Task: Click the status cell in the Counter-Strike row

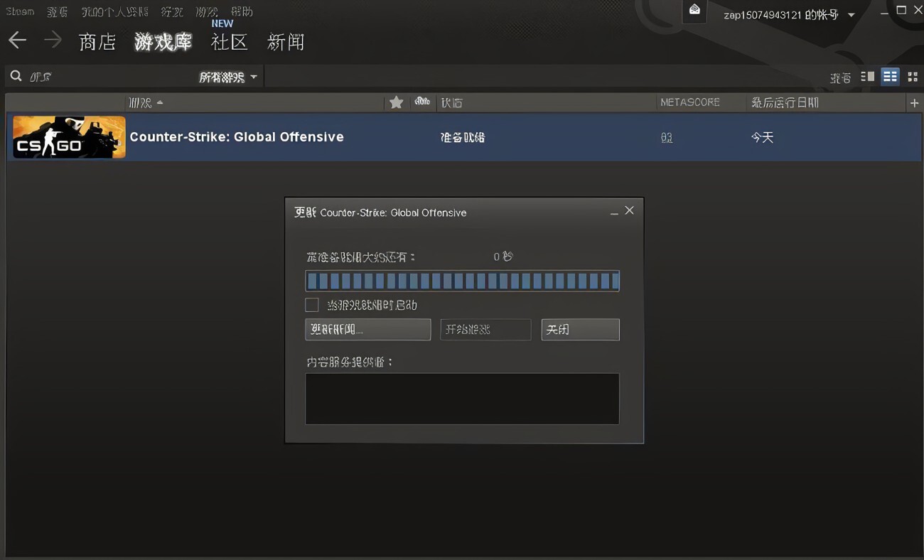Action: coord(463,137)
